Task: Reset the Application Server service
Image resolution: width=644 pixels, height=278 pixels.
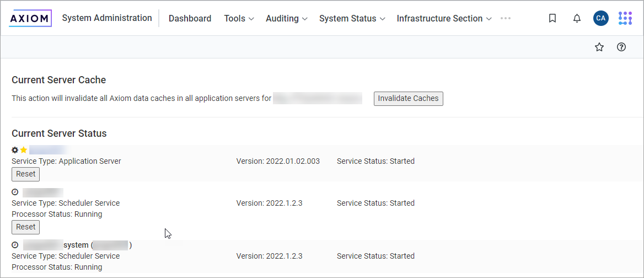Action: 25,174
